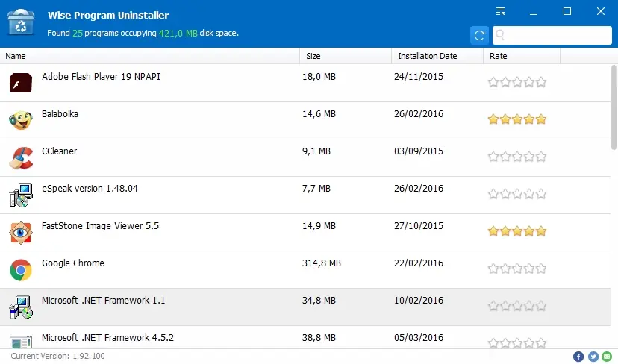Rate Adobe Flash Player five stars

tap(541, 82)
